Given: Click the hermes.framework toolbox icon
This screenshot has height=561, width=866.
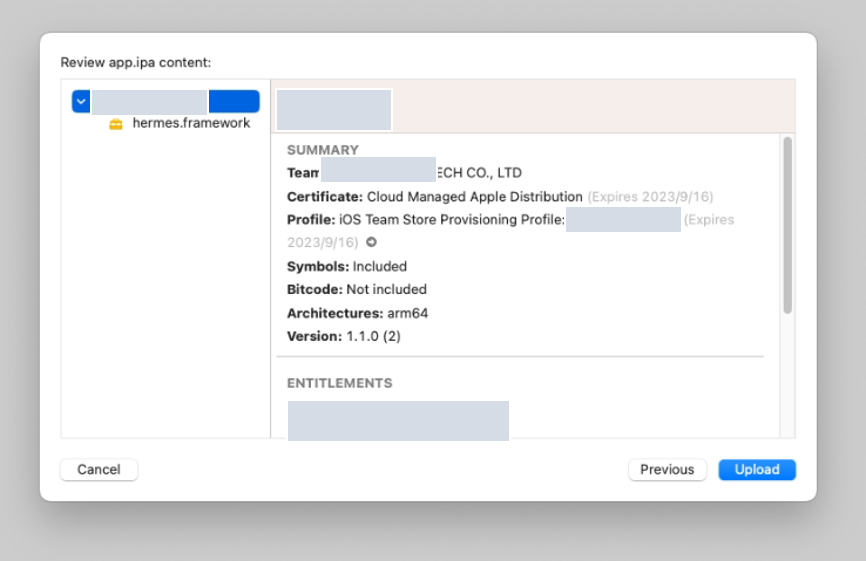Looking at the screenshot, I should tap(116, 124).
